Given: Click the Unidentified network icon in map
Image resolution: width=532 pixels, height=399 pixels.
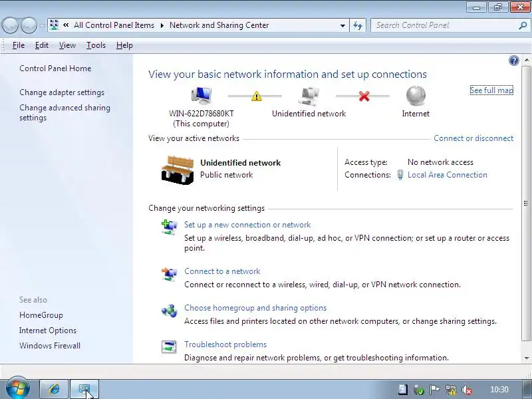Looking at the screenshot, I should (x=309, y=96).
